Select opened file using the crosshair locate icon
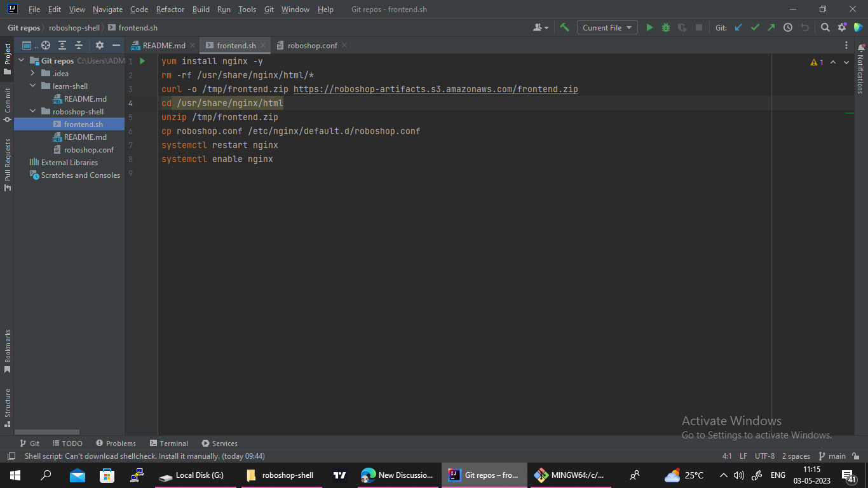Viewport: 868px width, 488px height. pyautogui.click(x=45, y=45)
